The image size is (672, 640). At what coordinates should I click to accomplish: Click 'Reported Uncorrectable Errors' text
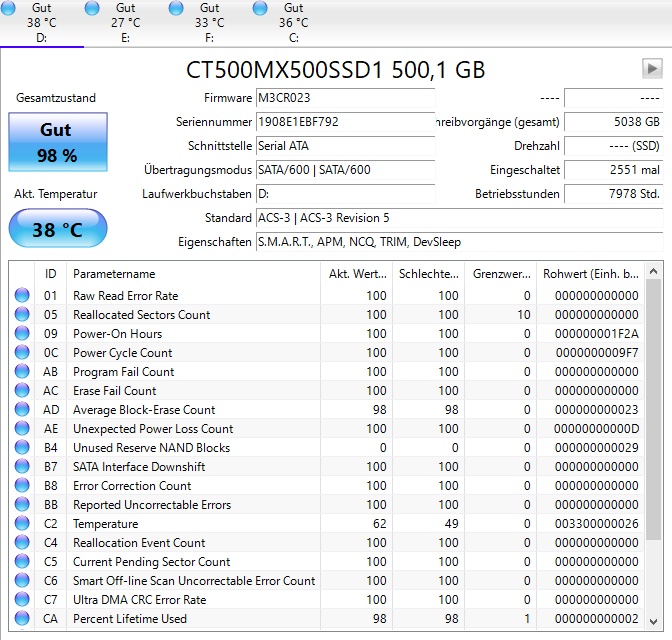pyautogui.click(x=152, y=505)
